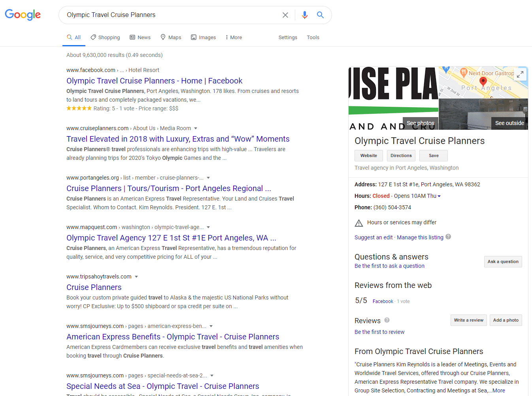Start voice search with microphone icon
This screenshot has width=532, height=396.
click(304, 15)
